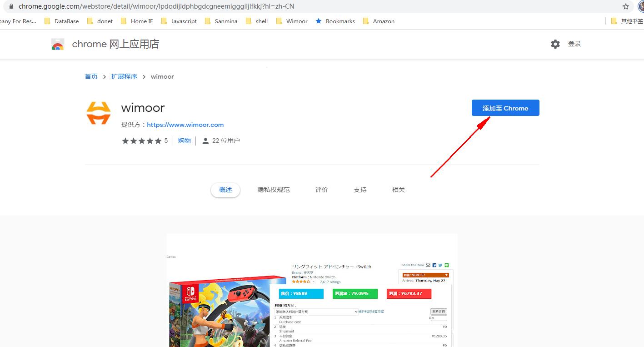Click the extension screenshot preview image

[x=312, y=290]
